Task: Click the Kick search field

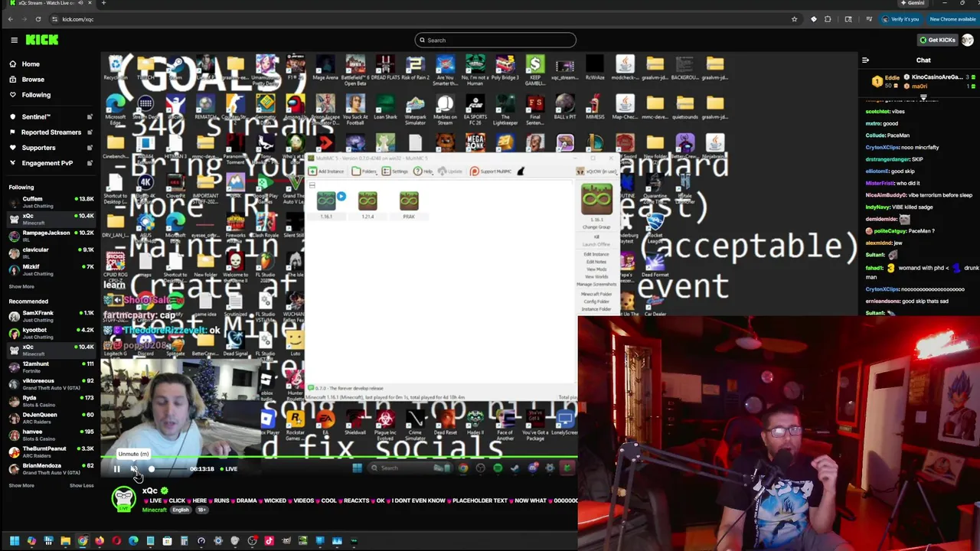Action: pos(495,40)
